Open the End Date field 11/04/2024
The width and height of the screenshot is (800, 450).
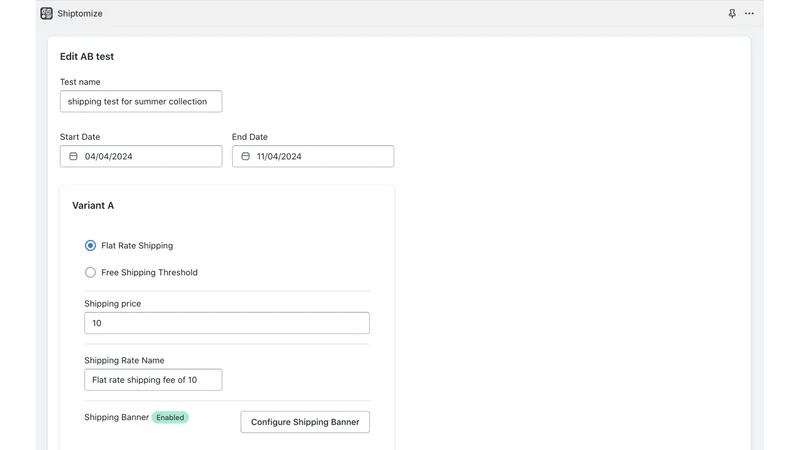313,156
